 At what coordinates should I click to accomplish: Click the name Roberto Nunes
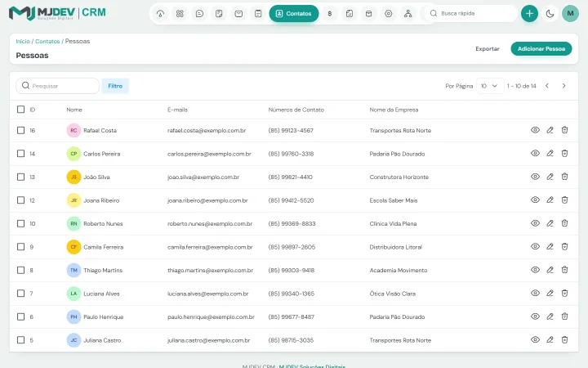[x=103, y=224]
